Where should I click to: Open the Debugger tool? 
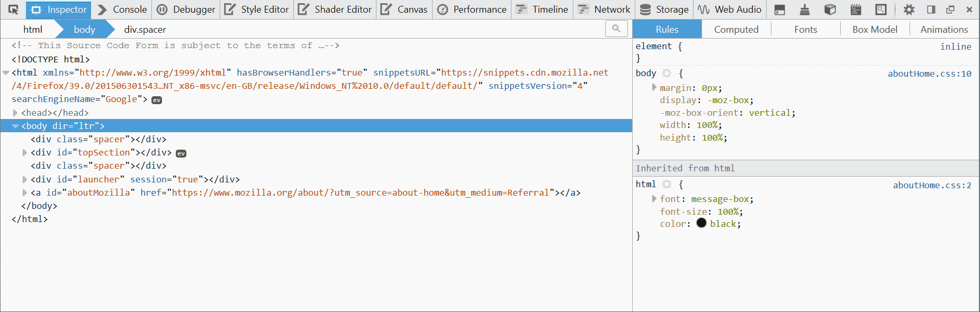pos(186,10)
